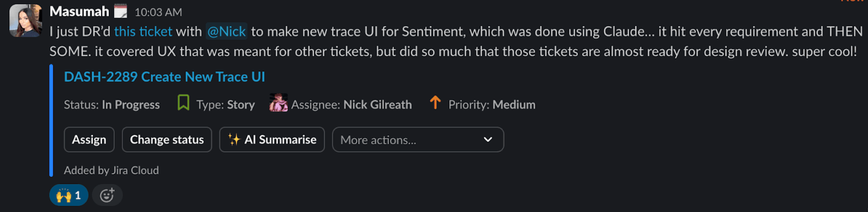Click the green Story type bookmark icon
The image size is (868, 212).
pyautogui.click(x=183, y=103)
